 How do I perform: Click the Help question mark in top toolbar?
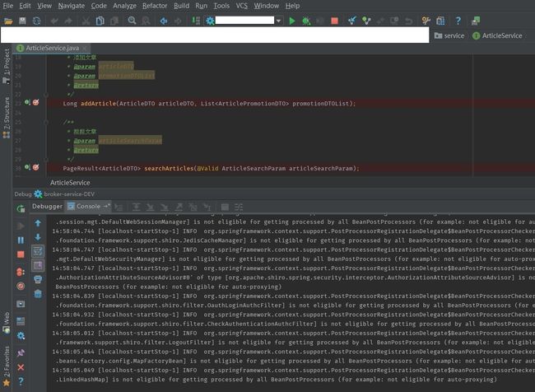click(x=458, y=21)
